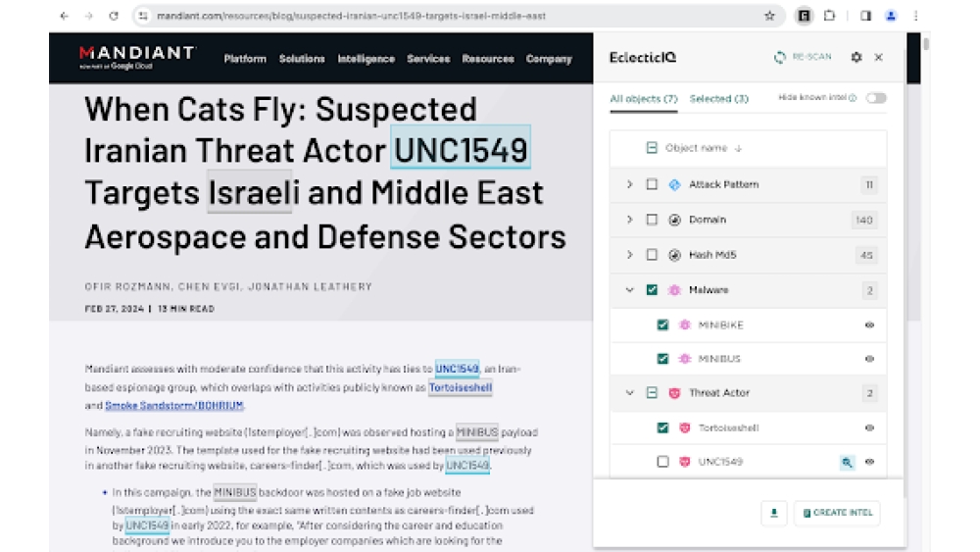Screen dimensions: 980x552
Task: Switch to All objects (7) tab
Action: coord(644,99)
